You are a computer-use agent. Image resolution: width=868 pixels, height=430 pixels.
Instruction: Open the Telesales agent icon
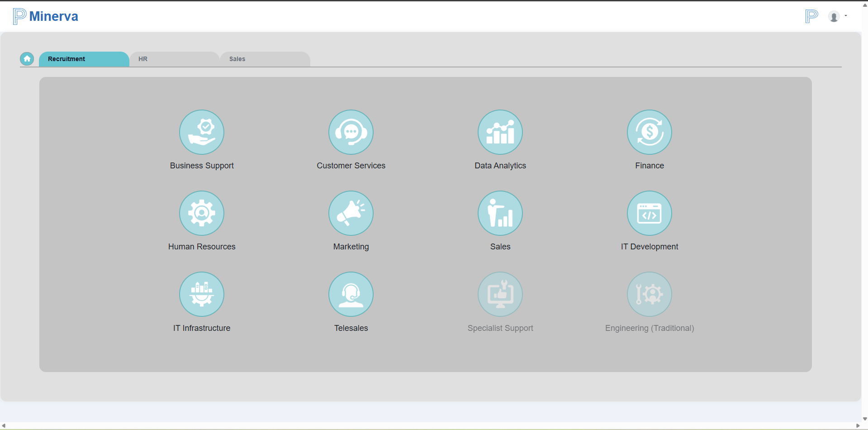[x=351, y=294]
